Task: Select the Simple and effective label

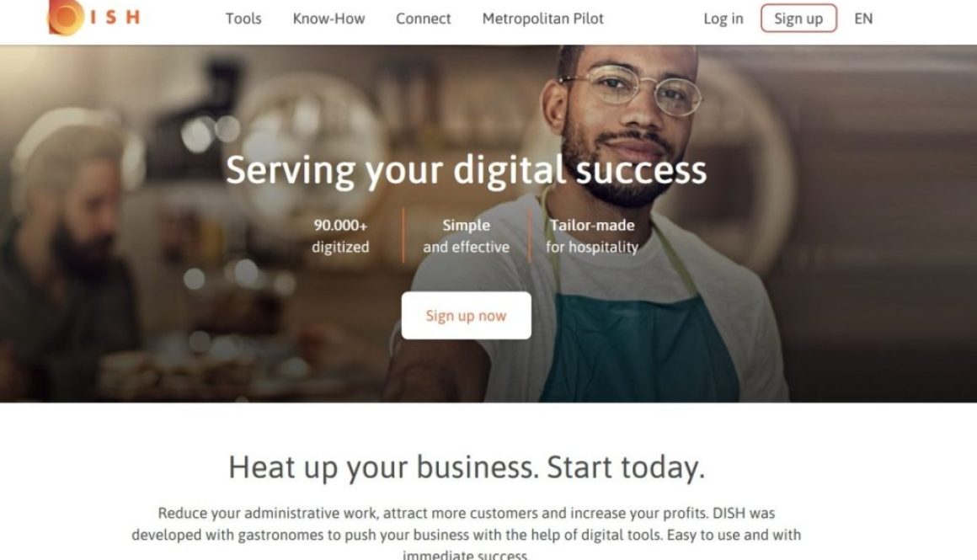Action: [x=466, y=236]
